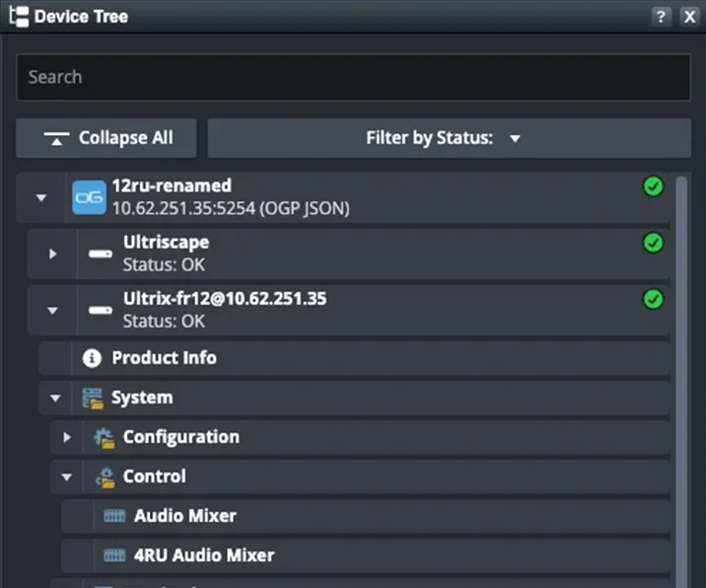Click the Control gear folder icon

tap(105, 478)
